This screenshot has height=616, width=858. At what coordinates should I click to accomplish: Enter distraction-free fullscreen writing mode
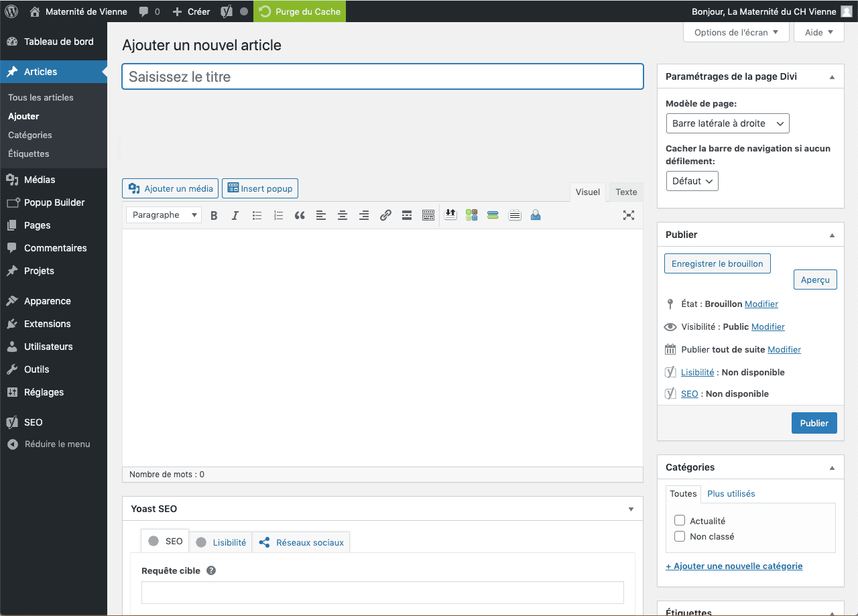(x=628, y=215)
